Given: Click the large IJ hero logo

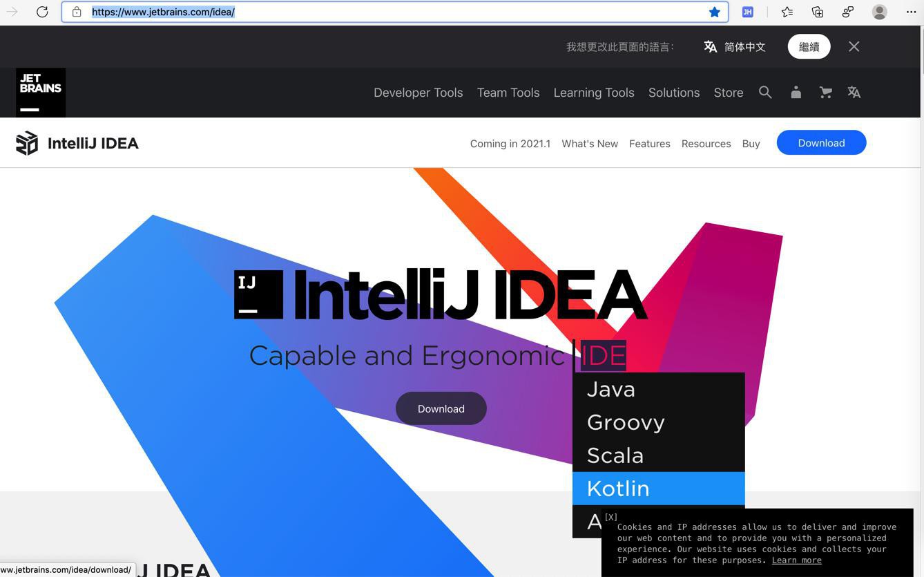Looking at the screenshot, I should pyautogui.click(x=259, y=294).
